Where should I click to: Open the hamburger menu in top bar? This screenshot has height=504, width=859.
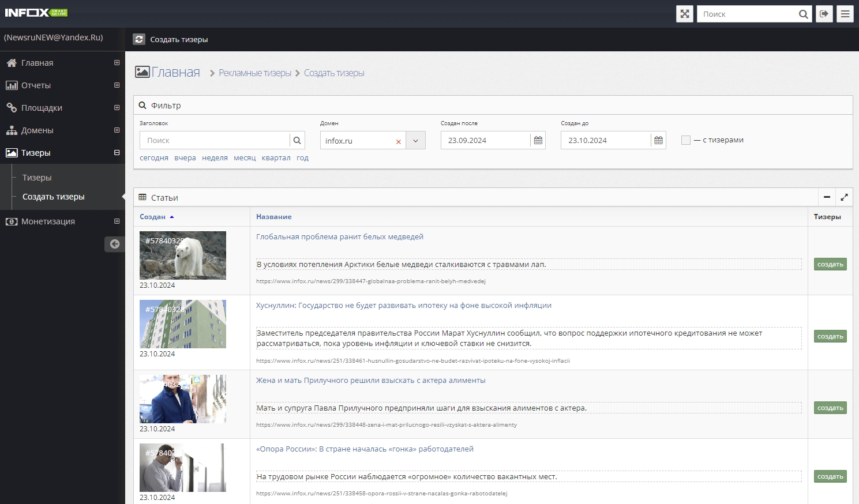pyautogui.click(x=845, y=14)
